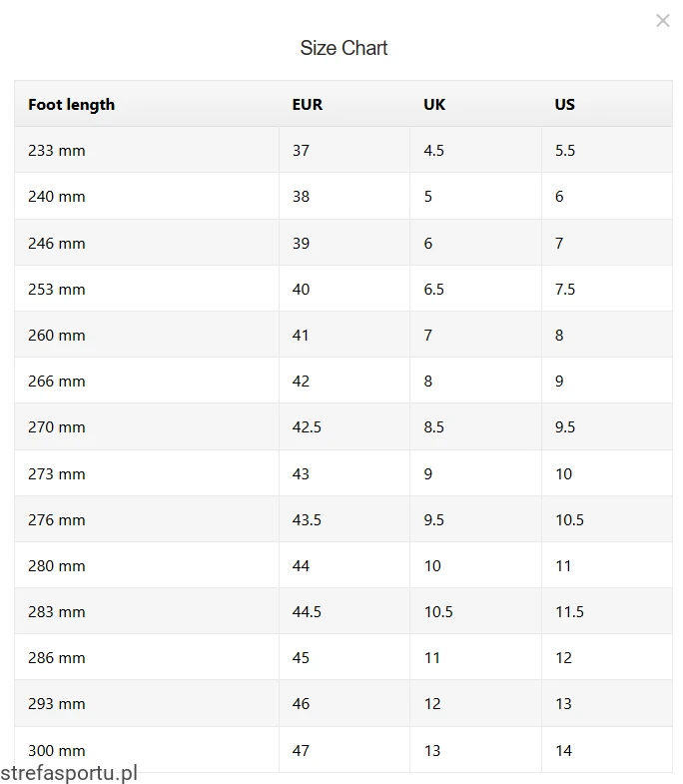Open the strefasportu.pl watermark link
Screen dimensions: 683x784
69,773
